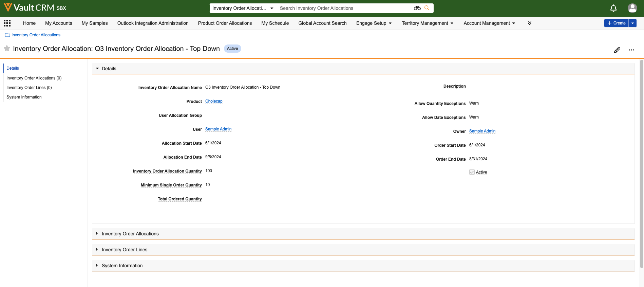Expand the Inventory Order Lines section

pos(97,250)
